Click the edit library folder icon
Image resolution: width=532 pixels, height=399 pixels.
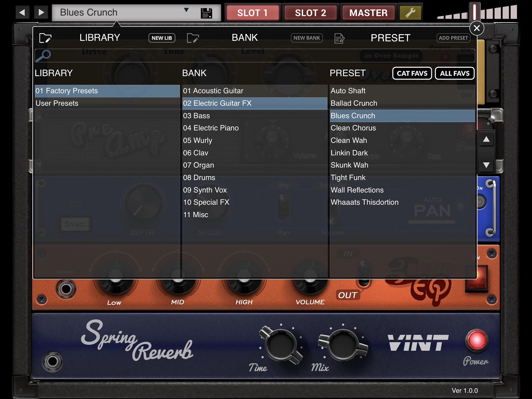(45, 38)
